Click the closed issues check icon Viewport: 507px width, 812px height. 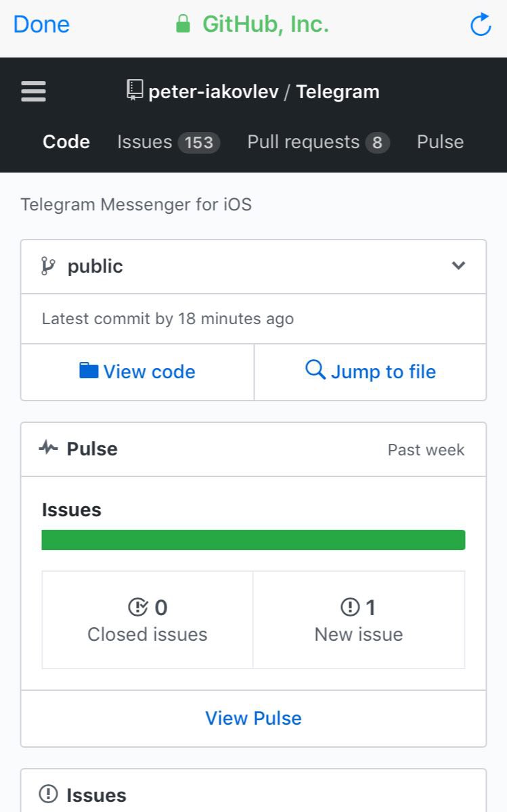(137, 608)
